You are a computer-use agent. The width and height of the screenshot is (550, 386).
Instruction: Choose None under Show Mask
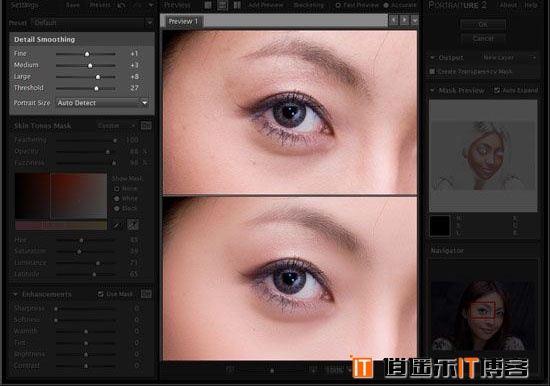tap(117, 189)
